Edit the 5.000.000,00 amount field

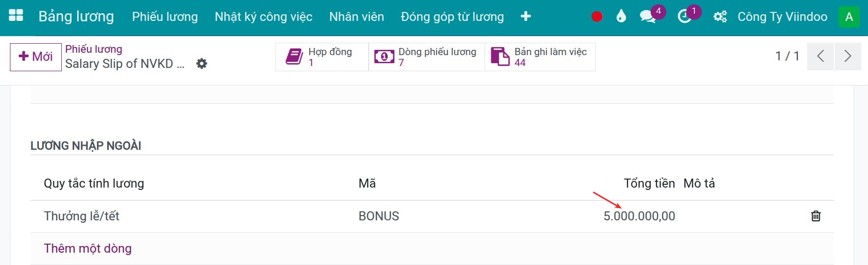[639, 216]
